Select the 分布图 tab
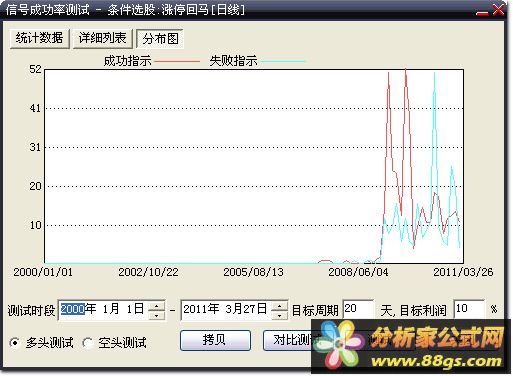Image resolution: width=513 pixels, height=376 pixels. point(160,39)
